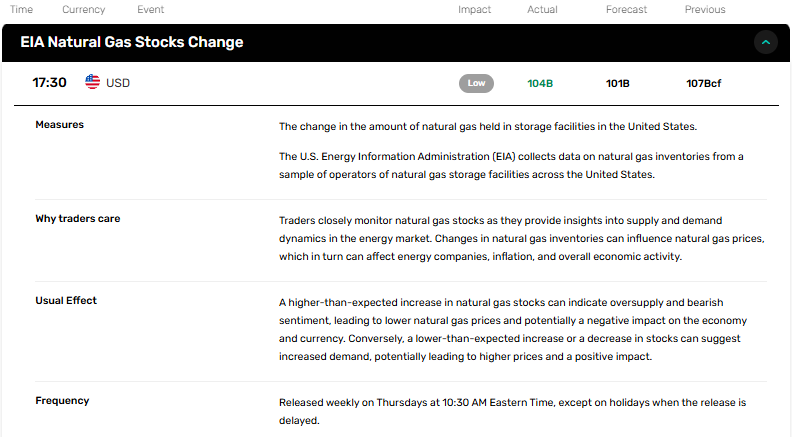Select the Measures row label
The height and width of the screenshot is (437, 792).
[60, 125]
